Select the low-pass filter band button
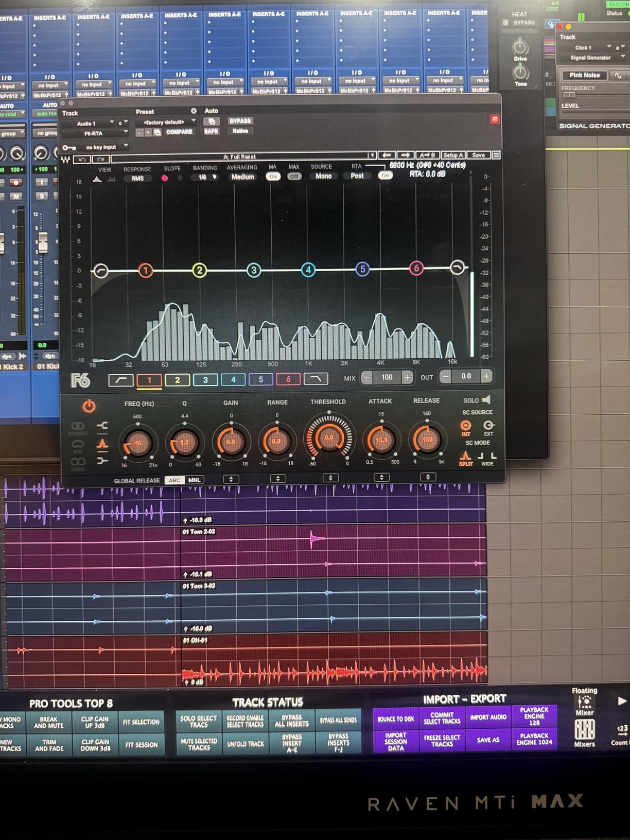630x840 pixels. click(316, 379)
